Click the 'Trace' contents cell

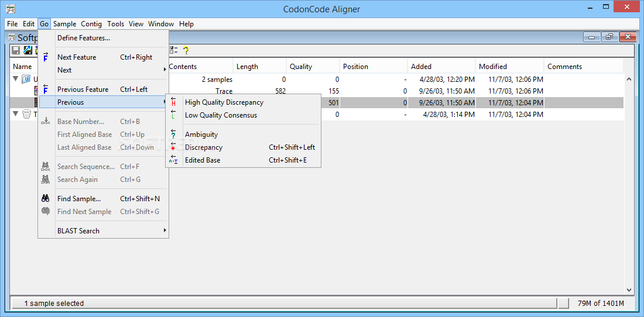224,91
